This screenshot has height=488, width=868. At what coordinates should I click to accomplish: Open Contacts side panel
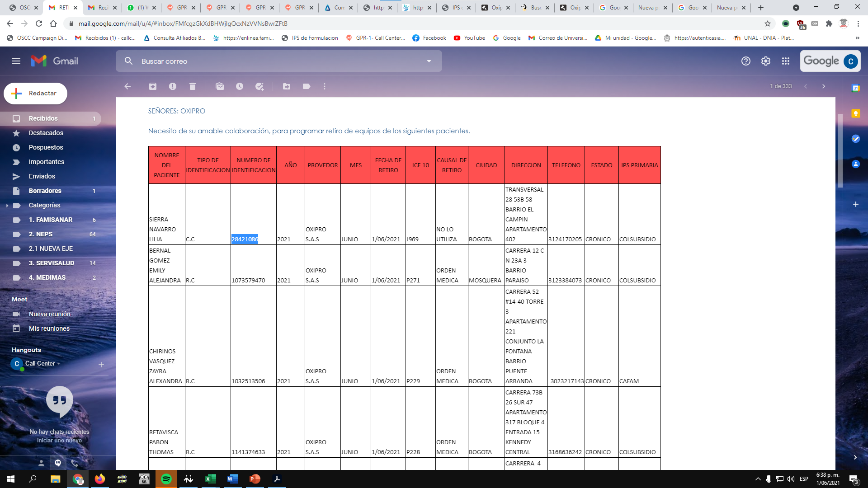click(856, 164)
